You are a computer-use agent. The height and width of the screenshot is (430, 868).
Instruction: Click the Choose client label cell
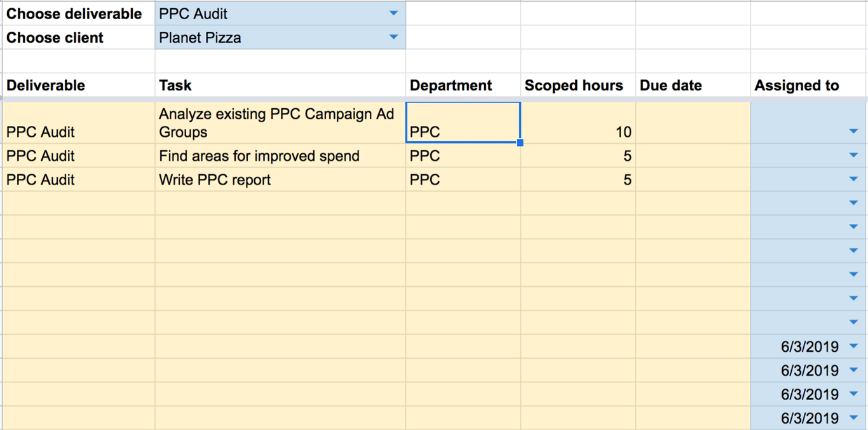click(x=78, y=38)
